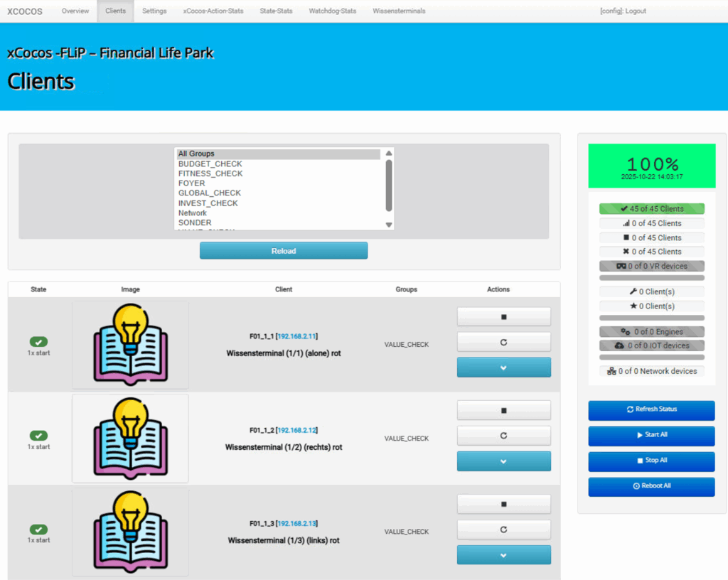This screenshot has height=580, width=728.
Task: Click the Network devices status indicator
Action: [x=651, y=371]
